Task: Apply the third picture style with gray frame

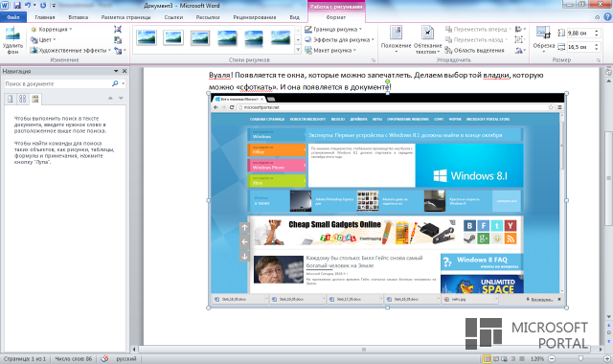Action: point(200,38)
